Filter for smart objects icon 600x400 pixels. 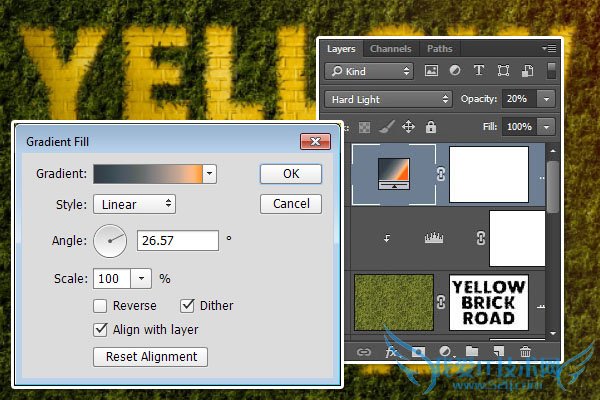[528, 71]
